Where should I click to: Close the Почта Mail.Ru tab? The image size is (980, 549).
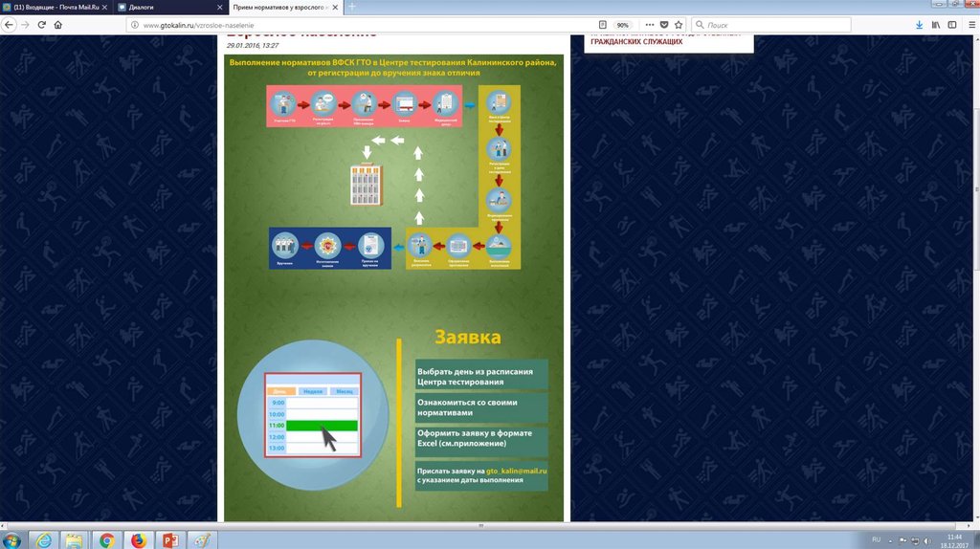click(x=104, y=8)
